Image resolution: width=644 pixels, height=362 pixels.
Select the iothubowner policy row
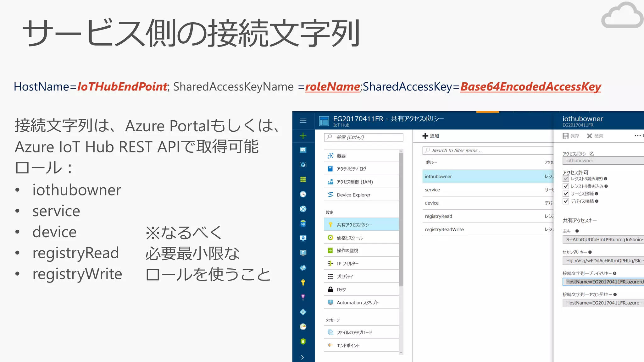coord(488,177)
